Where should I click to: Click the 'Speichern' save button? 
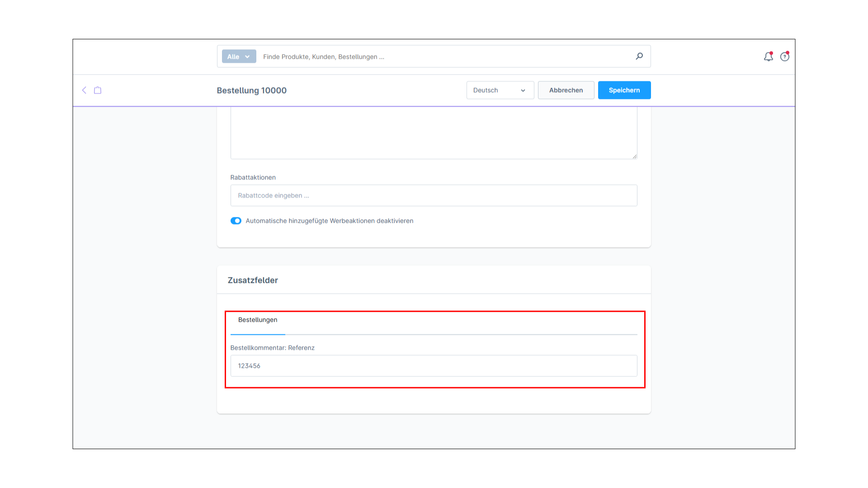[624, 90]
